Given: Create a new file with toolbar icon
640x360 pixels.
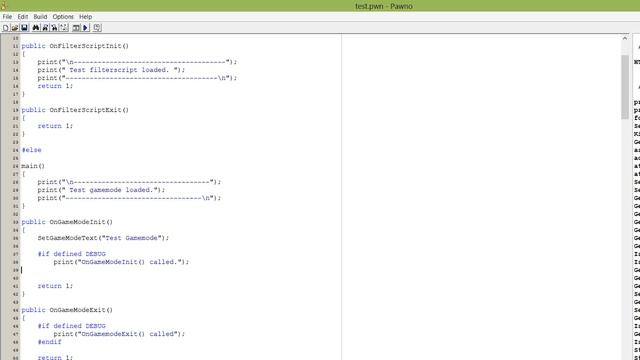Looking at the screenshot, I should click(x=5, y=28).
